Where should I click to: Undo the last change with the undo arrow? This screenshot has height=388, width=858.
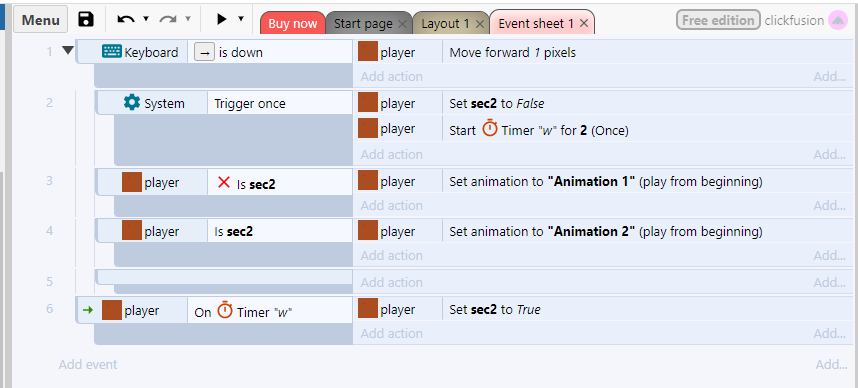pos(126,20)
